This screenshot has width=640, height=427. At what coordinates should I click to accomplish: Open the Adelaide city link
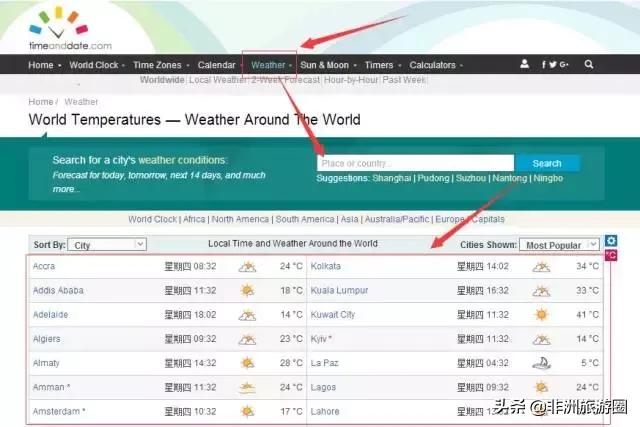50,314
